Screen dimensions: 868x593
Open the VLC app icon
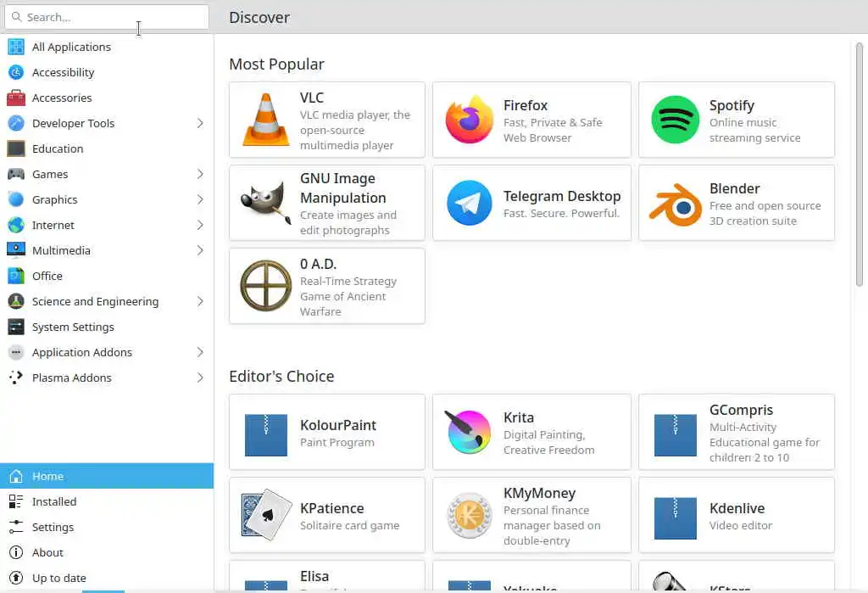coord(265,120)
